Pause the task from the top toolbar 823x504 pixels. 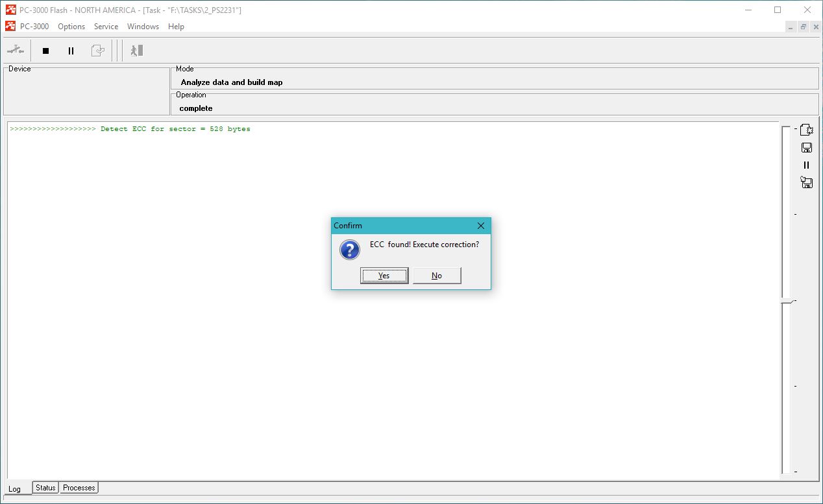pyautogui.click(x=71, y=51)
